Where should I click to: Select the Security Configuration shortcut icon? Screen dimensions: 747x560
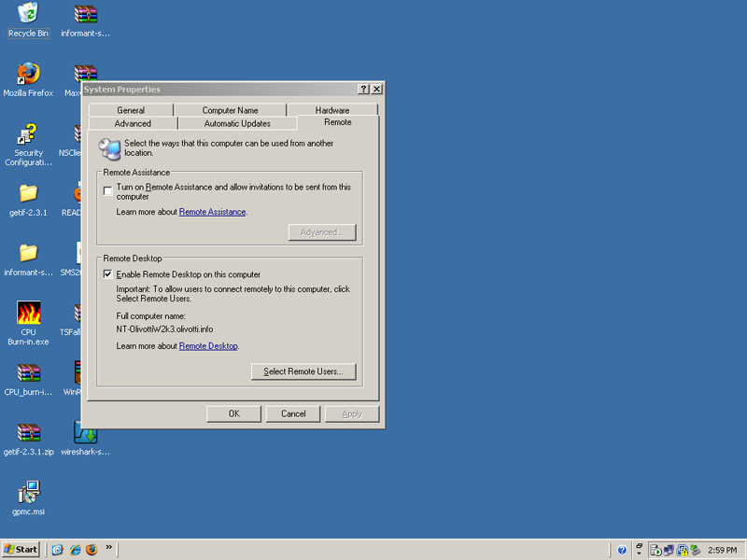[x=28, y=144]
